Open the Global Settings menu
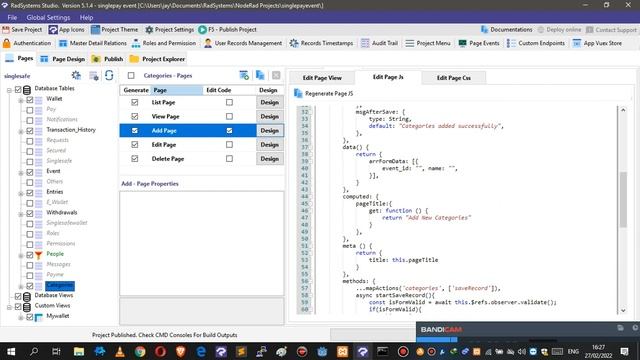 point(48,18)
